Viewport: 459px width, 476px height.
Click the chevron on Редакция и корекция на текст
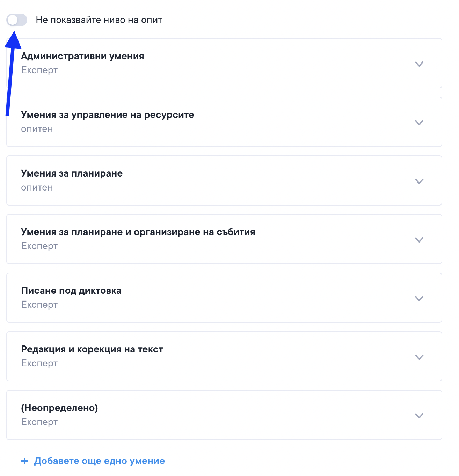(419, 357)
